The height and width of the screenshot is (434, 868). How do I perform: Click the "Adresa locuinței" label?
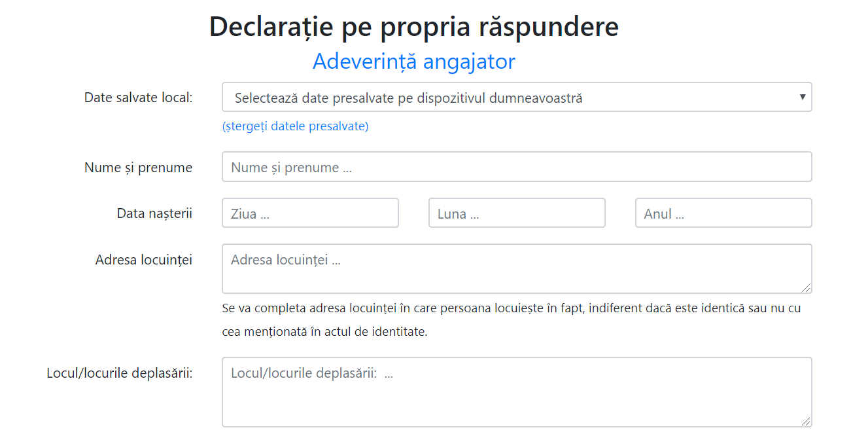pyautogui.click(x=144, y=259)
